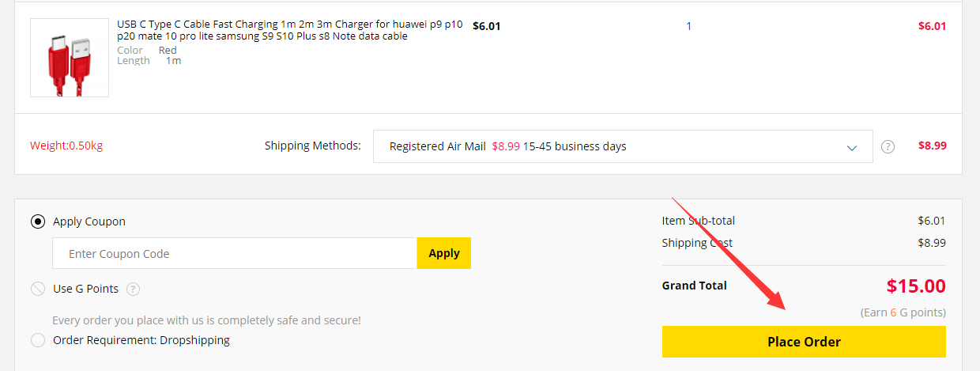Click the help icon beside Use G Points
Image resolution: width=980 pixels, height=371 pixels.
point(134,289)
